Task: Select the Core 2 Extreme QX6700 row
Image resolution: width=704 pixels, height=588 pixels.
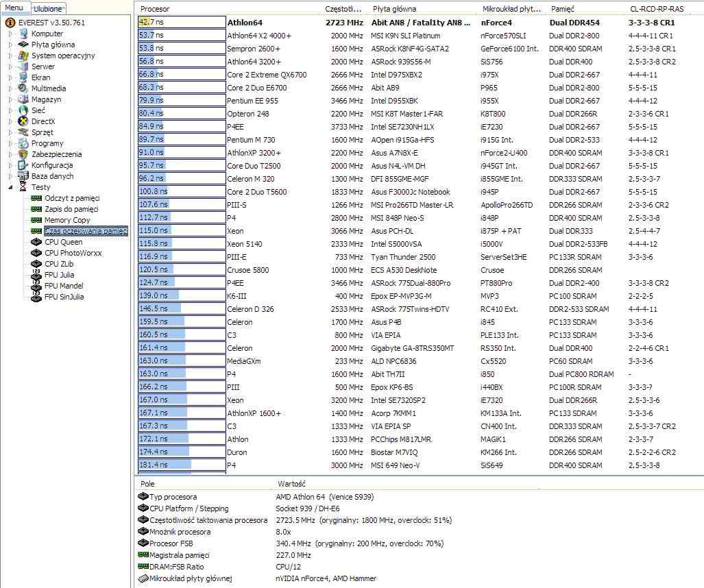Action: 420,75
